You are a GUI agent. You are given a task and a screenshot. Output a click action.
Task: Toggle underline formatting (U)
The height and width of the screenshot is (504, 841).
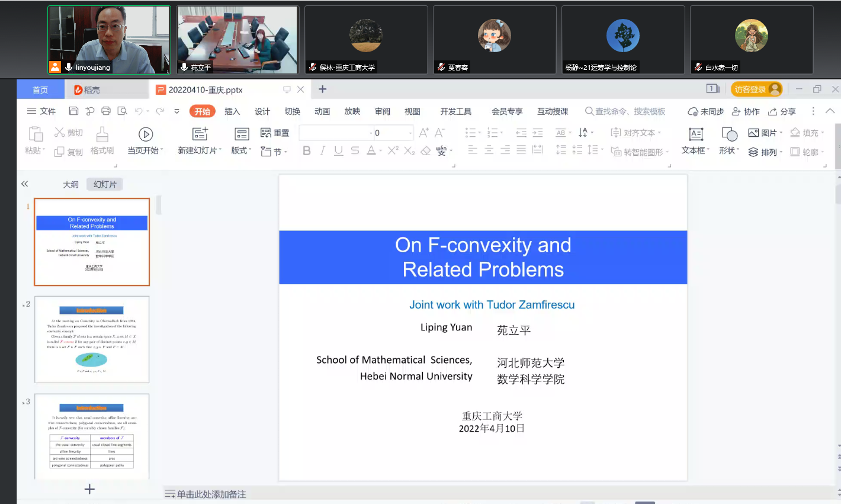(338, 151)
